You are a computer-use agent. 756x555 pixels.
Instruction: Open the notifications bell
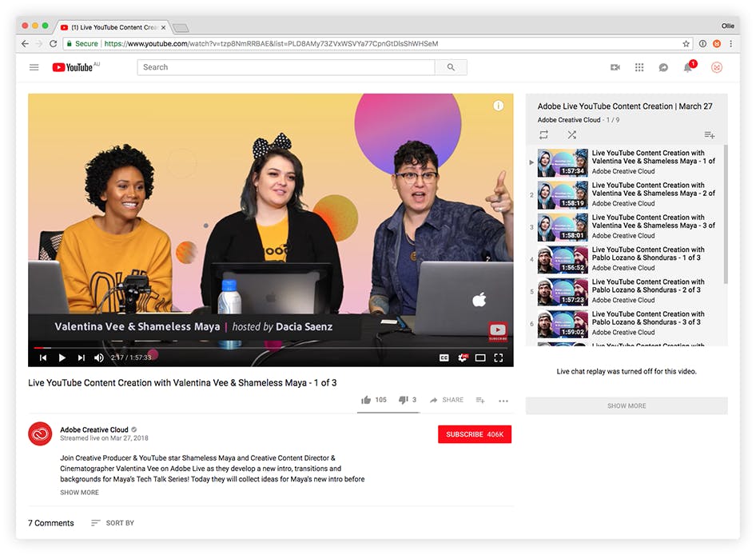click(x=687, y=68)
